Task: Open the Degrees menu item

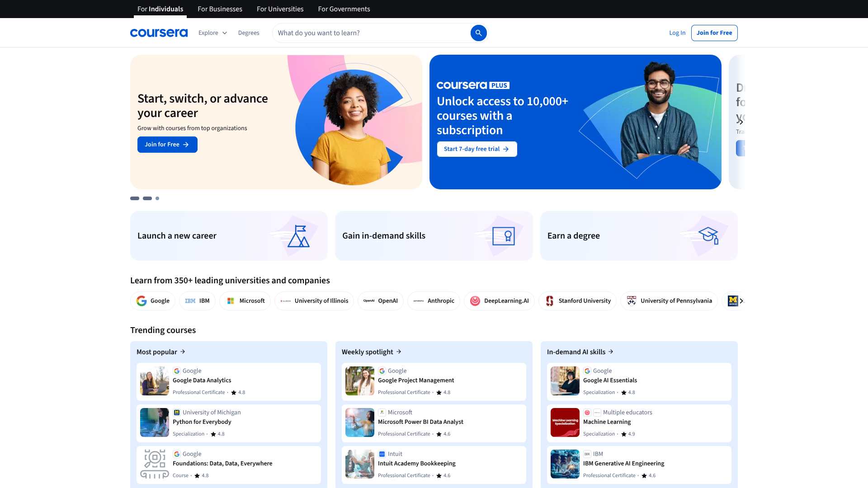Action: [248, 33]
